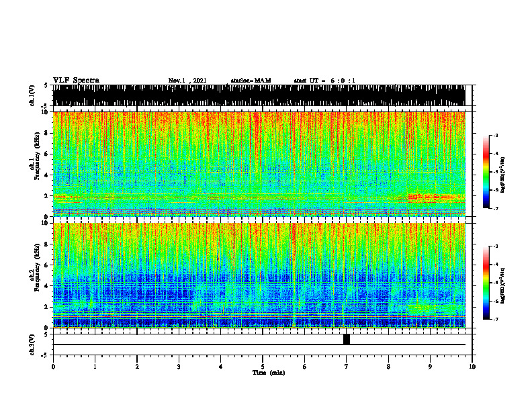Screen dimensions: 532x411
Task: Click the ch.1 color scale log(PSD) label
Action: coord(503,175)
